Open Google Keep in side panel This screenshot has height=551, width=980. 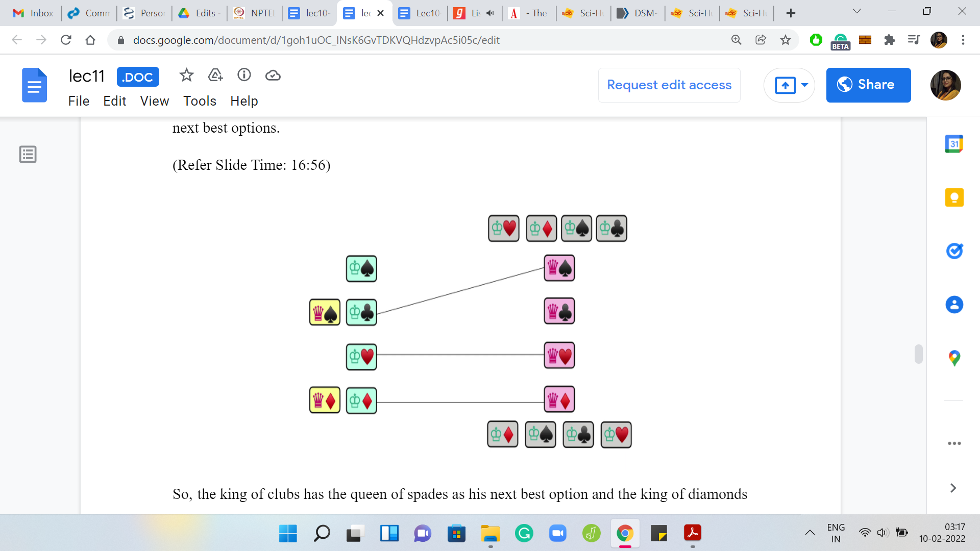(x=954, y=197)
